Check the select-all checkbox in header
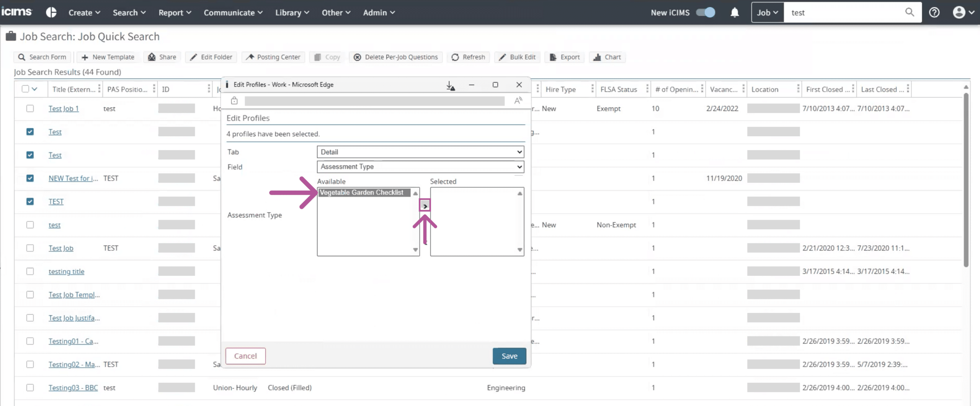This screenshot has width=980, height=406. pyautogui.click(x=25, y=89)
